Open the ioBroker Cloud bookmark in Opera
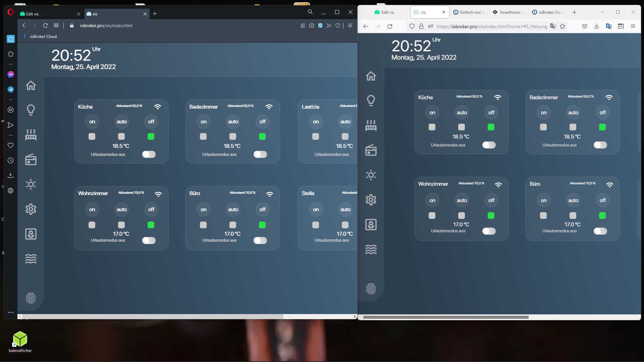The width and height of the screenshot is (644, 362). tap(40, 36)
